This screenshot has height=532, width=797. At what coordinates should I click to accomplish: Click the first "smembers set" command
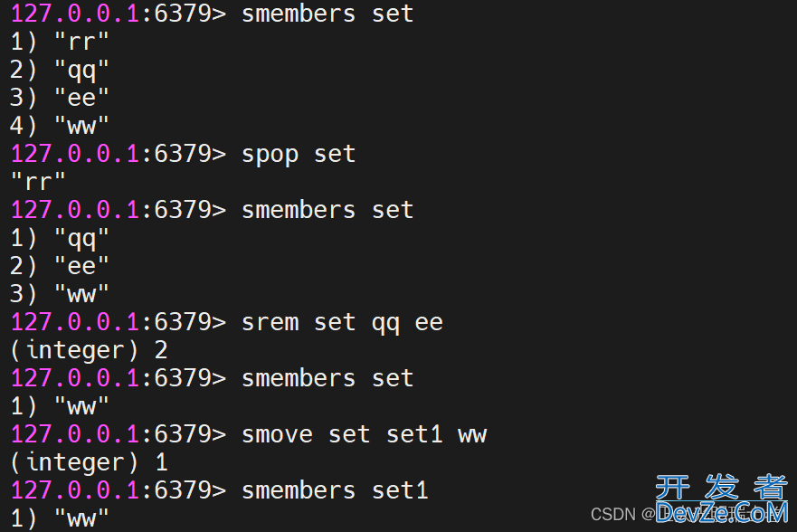pyautogui.click(x=327, y=14)
